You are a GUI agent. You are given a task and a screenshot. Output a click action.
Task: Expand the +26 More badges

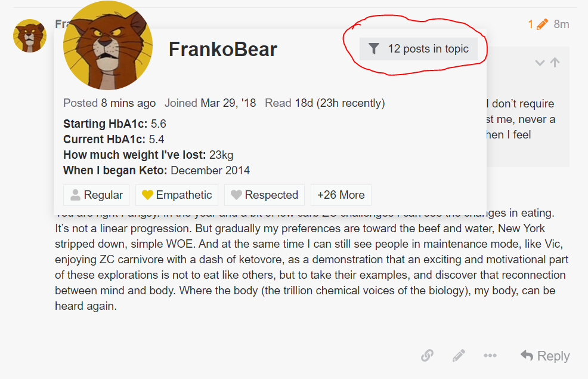[x=341, y=195]
